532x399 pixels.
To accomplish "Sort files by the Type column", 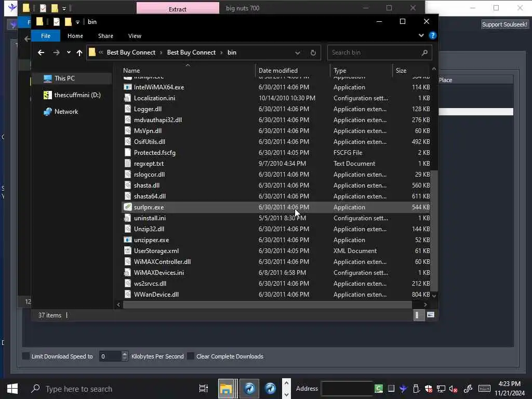I will (x=361, y=70).
